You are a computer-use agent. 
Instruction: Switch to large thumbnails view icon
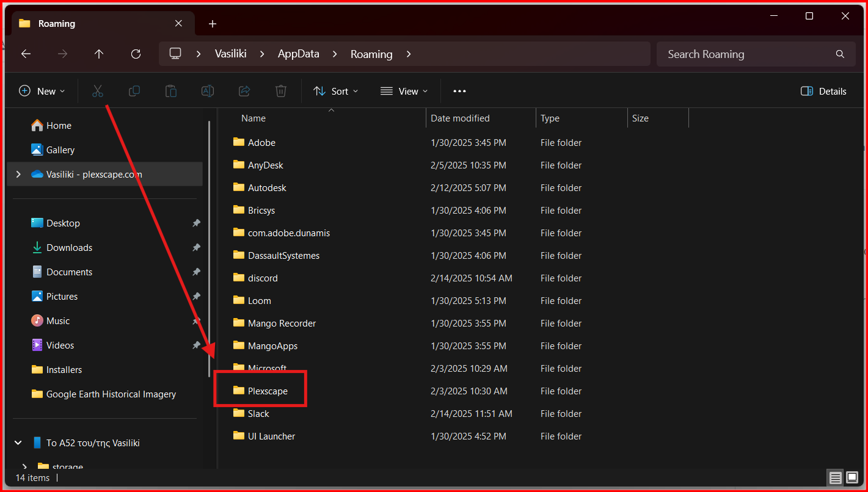852,478
